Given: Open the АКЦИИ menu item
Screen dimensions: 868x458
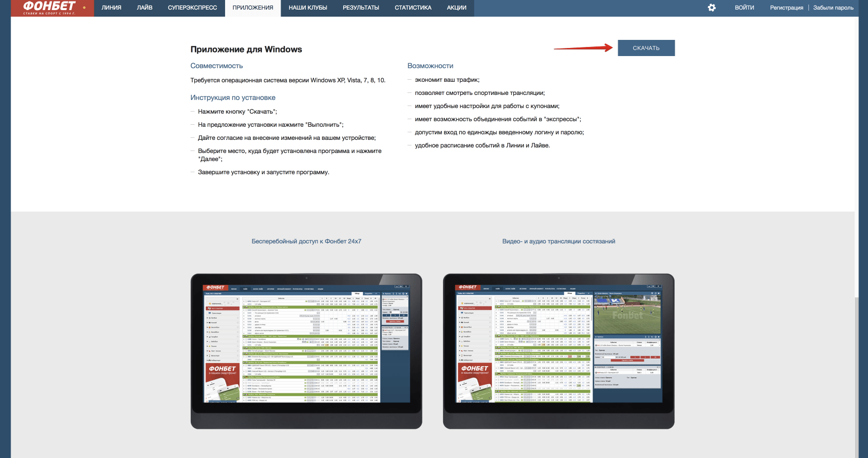Looking at the screenshot, I should [457, 8].
